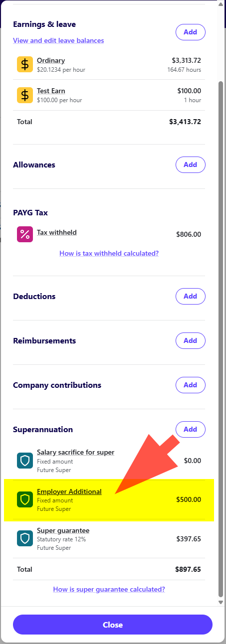Add a new Allowances line
Viewport: 226px width, 644px height.
pos(190,164)
